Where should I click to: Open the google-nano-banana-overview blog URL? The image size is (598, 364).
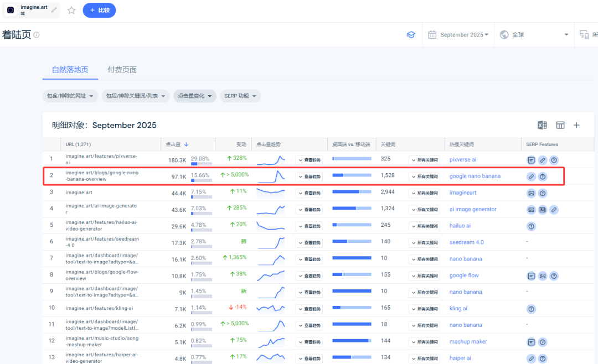pos(102,176)
